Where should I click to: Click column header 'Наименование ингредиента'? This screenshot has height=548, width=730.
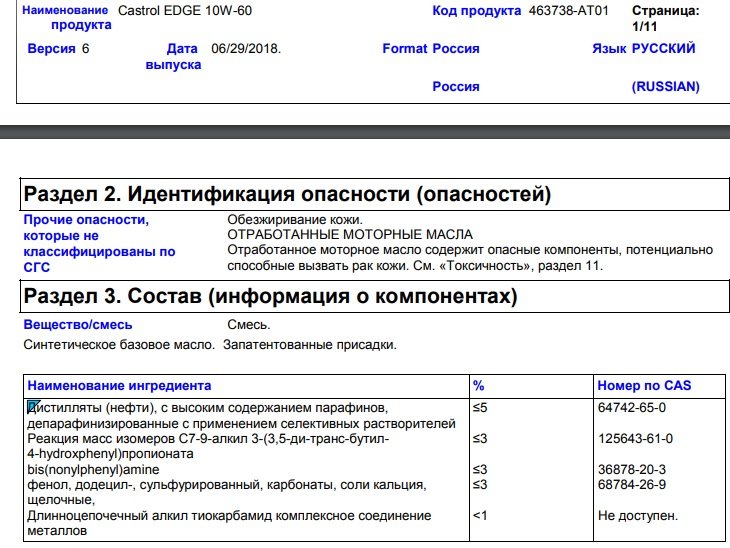[x=119, y=386]
